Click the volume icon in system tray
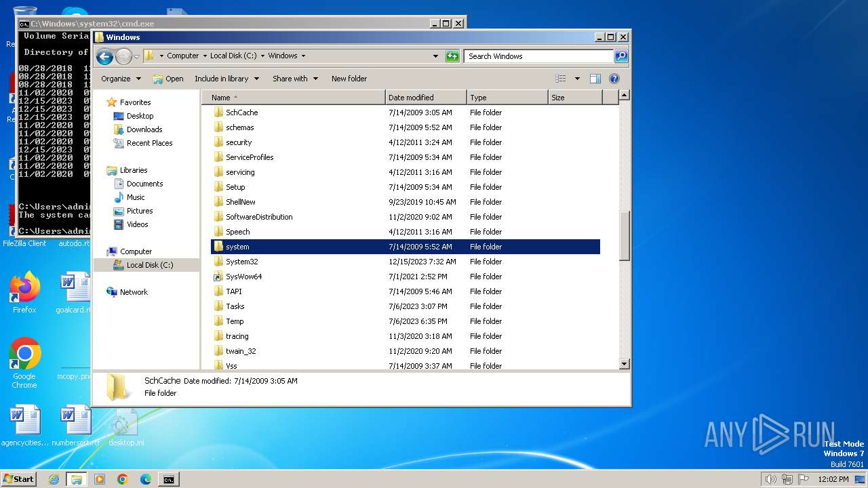The image size is (868, 488). [770, 479]
